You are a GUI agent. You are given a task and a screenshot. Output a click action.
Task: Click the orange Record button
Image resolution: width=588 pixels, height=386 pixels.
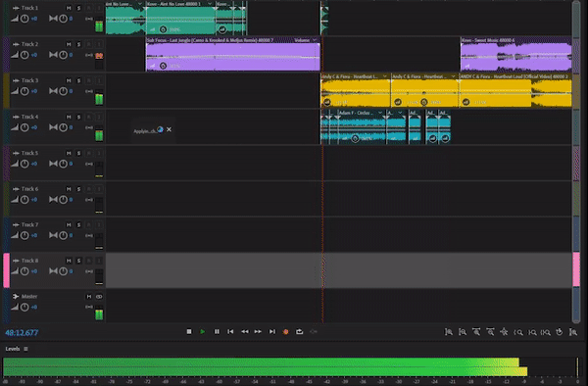point(286,332)
